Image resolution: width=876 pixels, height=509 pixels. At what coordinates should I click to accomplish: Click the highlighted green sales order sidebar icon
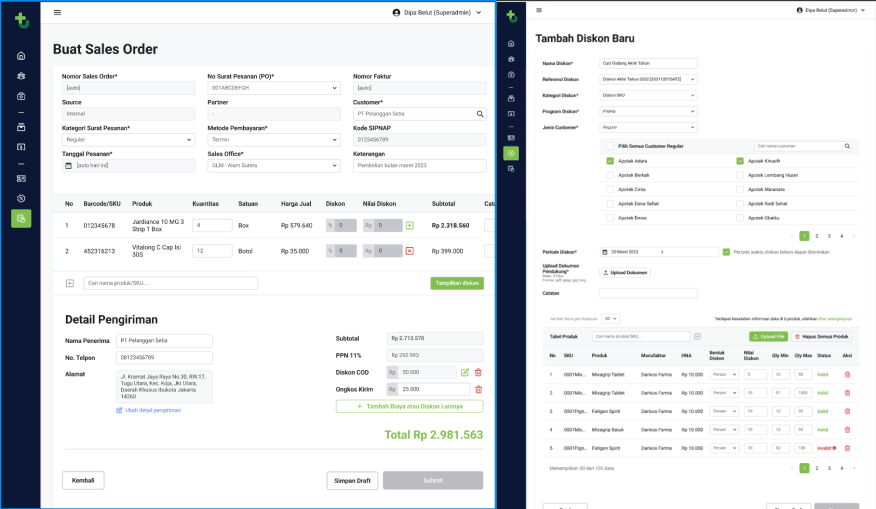point(21,218)
